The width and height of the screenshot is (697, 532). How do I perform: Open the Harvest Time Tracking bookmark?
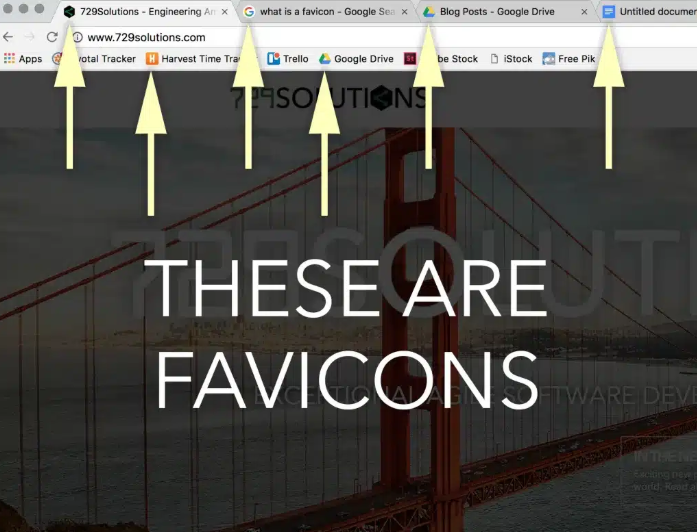(201, 59)
